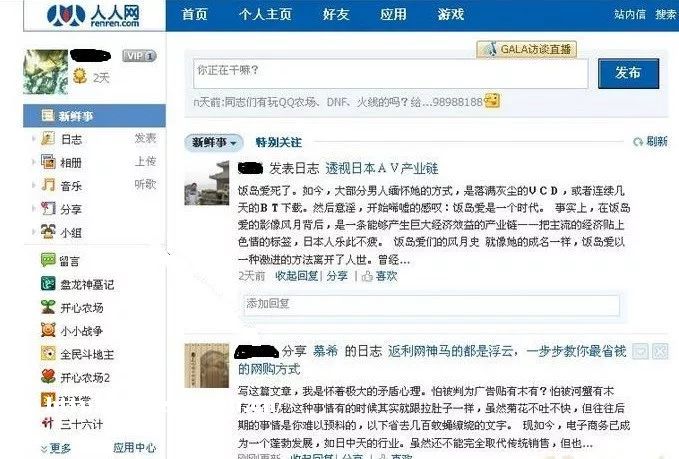Launch the 开心农场 app icon
679x459 pixels.
pyautogui.click(x=48, y=307)
